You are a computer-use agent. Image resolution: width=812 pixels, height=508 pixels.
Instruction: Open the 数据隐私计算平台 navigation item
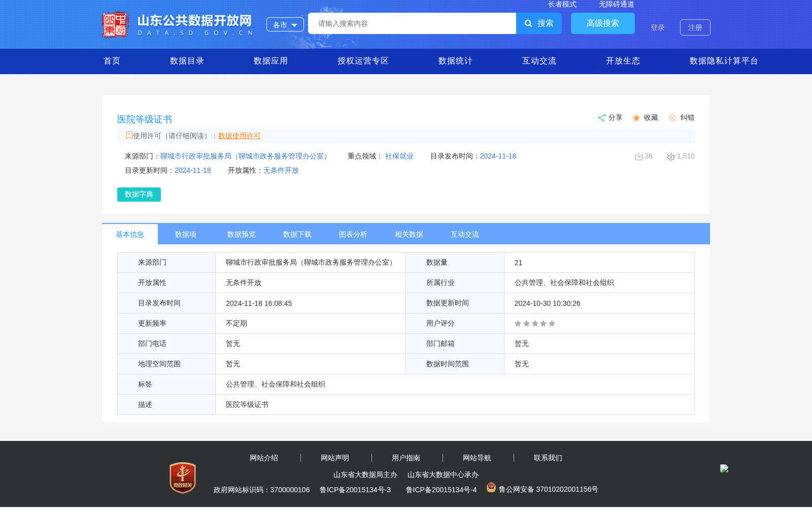tap(724, 61)
